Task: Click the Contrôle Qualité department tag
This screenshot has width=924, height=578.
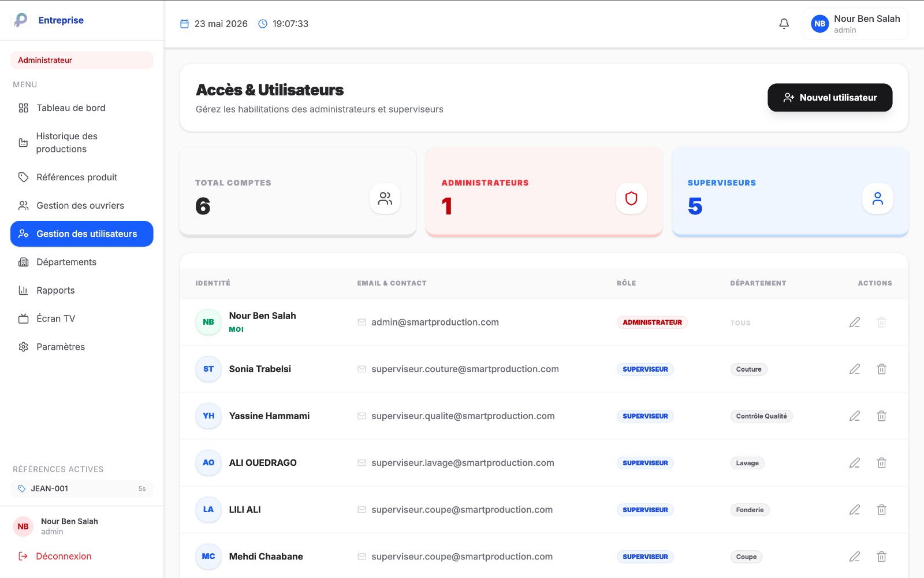Action: click(761, 416)
